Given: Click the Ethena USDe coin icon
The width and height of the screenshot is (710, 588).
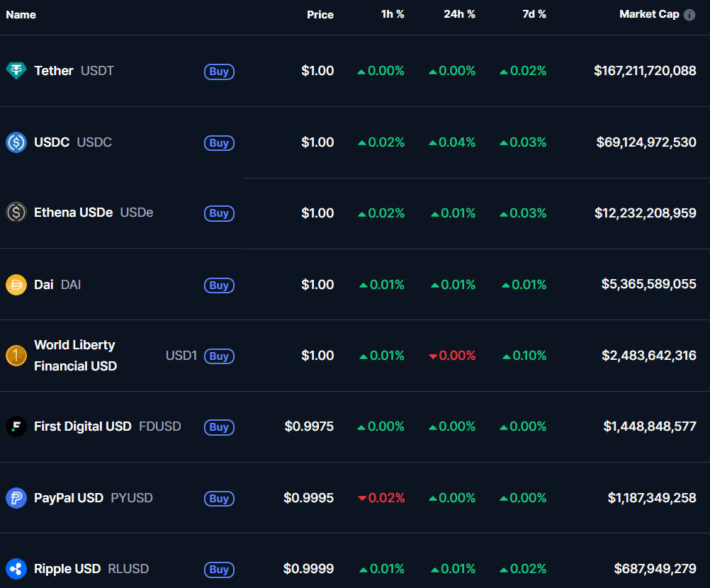Looking at the screenshot, I should [x=16, y=213].
